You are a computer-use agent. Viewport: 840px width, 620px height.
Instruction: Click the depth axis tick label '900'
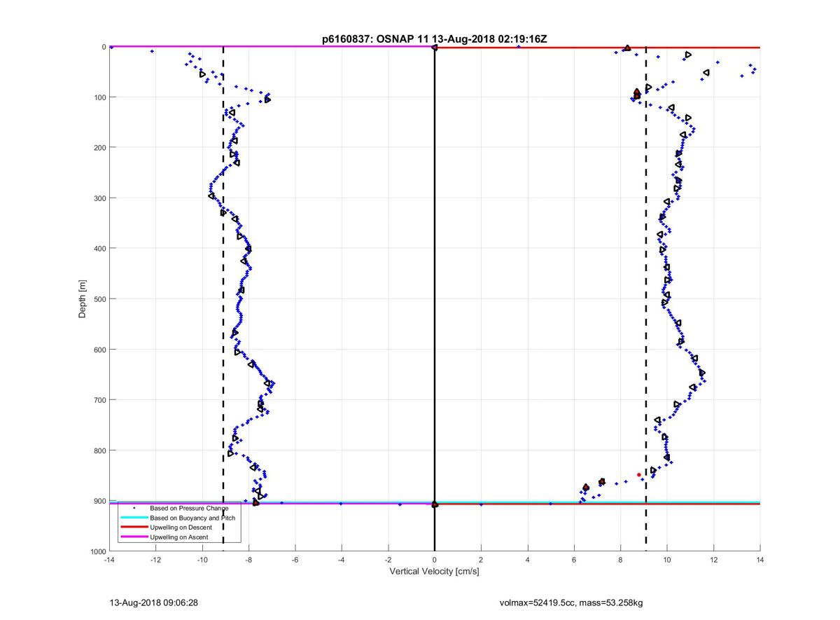tap(99, 501)
